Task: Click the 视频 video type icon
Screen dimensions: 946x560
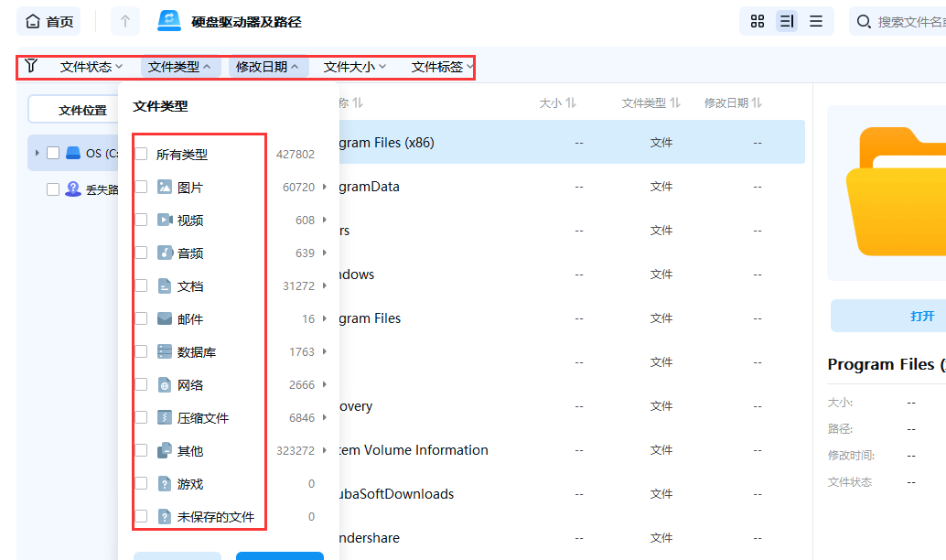Action: (x=164, y=220)
